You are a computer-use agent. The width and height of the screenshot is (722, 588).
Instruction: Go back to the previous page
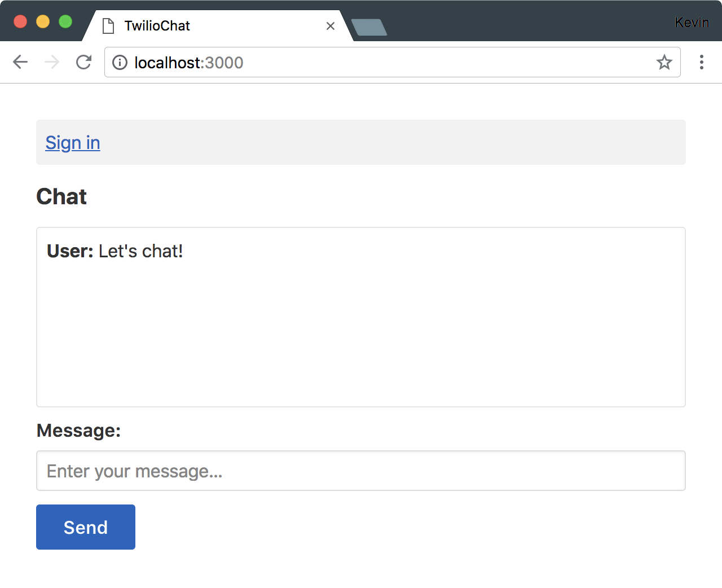tap(20, 62)
